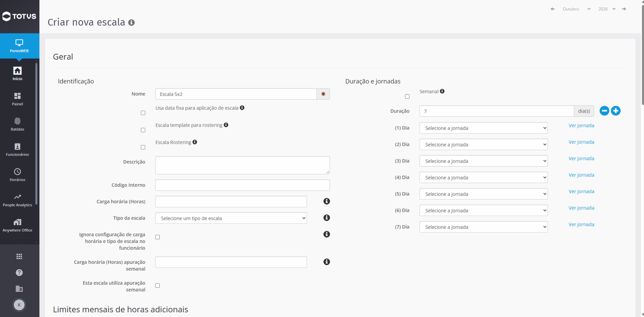Viewport: 644px width, 317px height.
Task: Open Tipo da escala dropdown
Action: click(x=231, y=218)
